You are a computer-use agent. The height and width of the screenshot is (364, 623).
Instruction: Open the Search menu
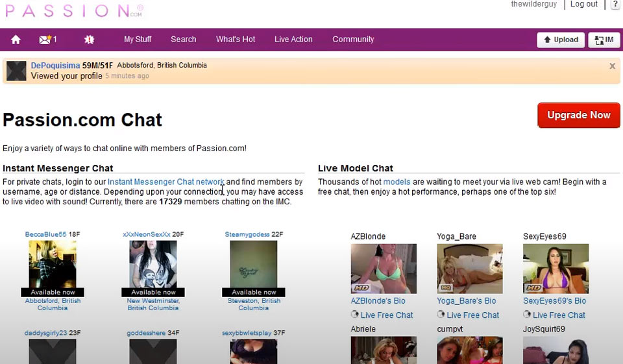[x=184, y=40]
